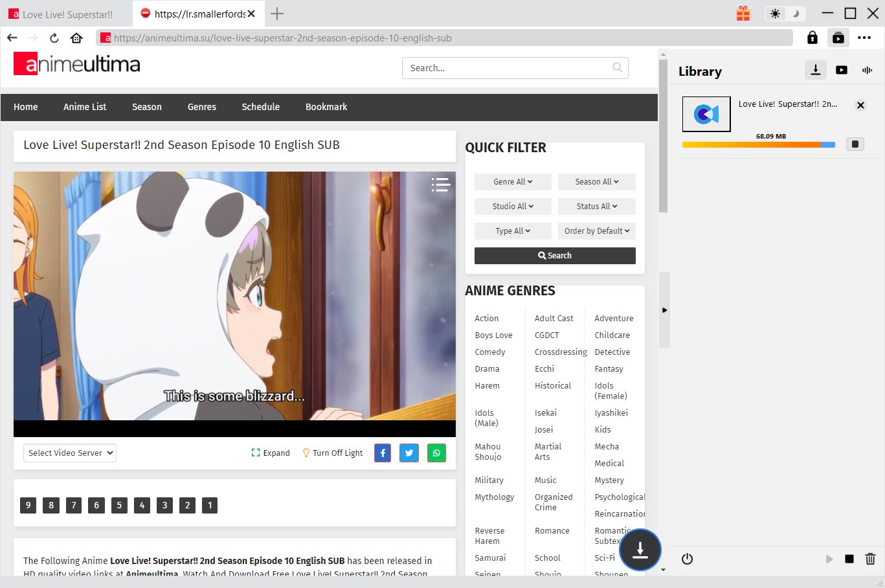
Task: Open the Library downloads tab icon
Action: pos(815,70)
